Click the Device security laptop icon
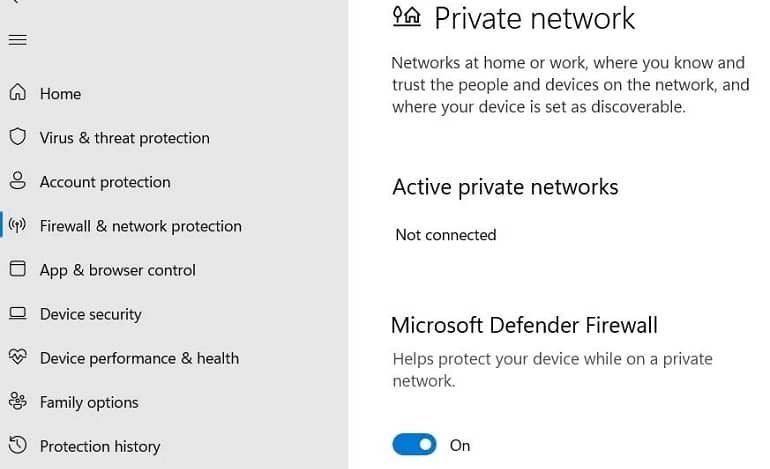770x469 pixels. pos(18,313)
